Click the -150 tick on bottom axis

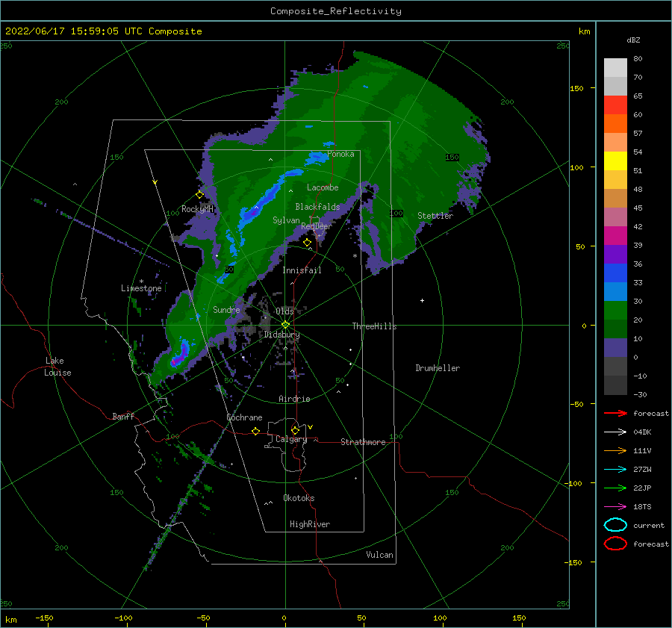44,618
